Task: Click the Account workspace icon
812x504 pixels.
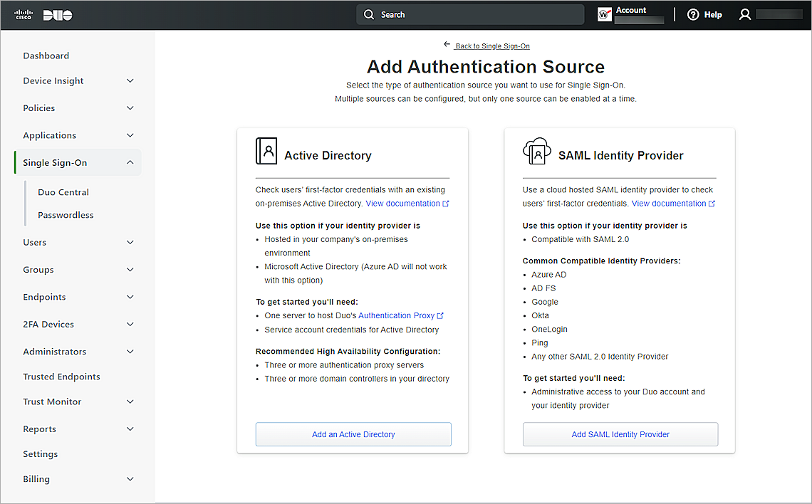Action: (x=605, y=14)
